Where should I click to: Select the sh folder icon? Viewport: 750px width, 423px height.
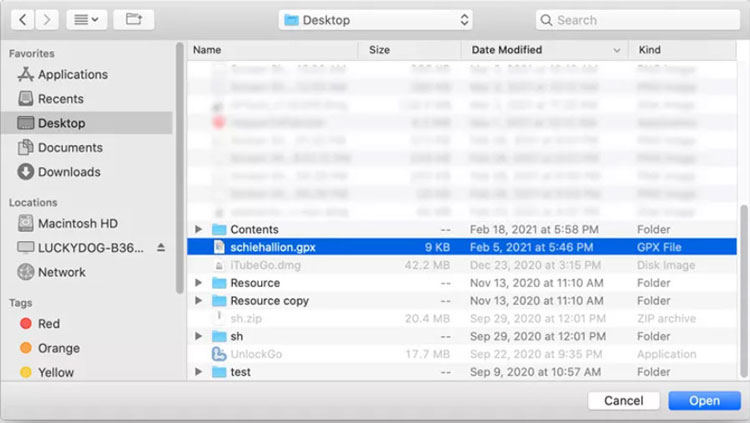pos(219,336)
